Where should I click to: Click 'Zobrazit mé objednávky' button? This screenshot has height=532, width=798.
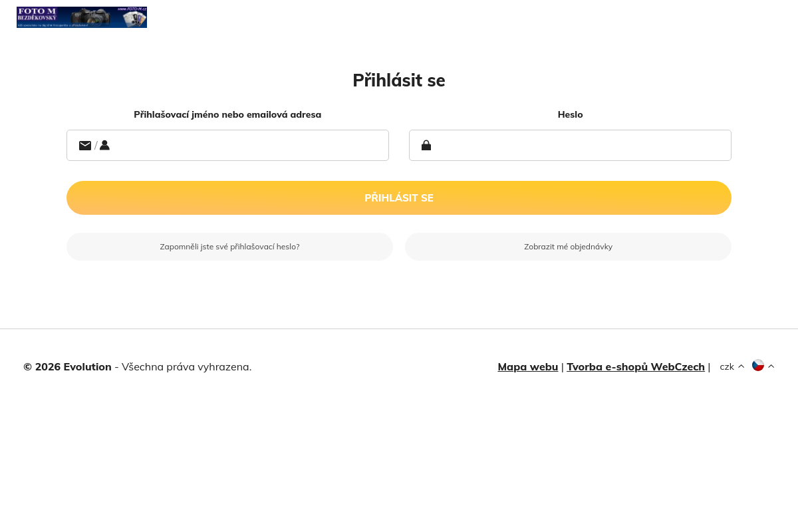click(x=568, y=247)
